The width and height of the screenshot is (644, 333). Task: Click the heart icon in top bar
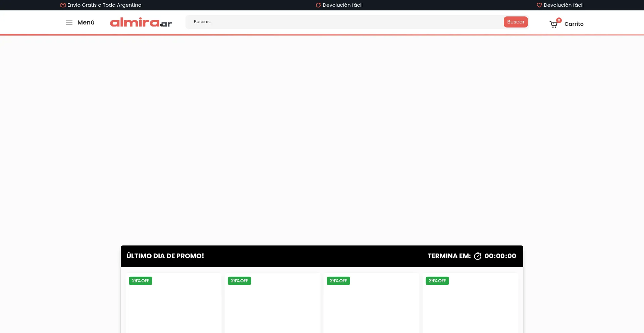pyautogui.click(x=539, y=5)
